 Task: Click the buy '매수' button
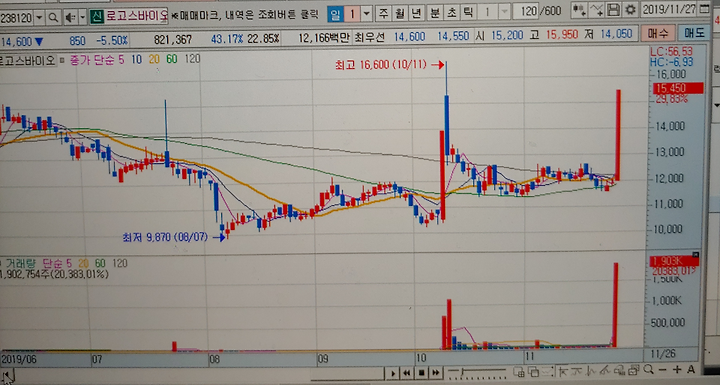point(658,33)
